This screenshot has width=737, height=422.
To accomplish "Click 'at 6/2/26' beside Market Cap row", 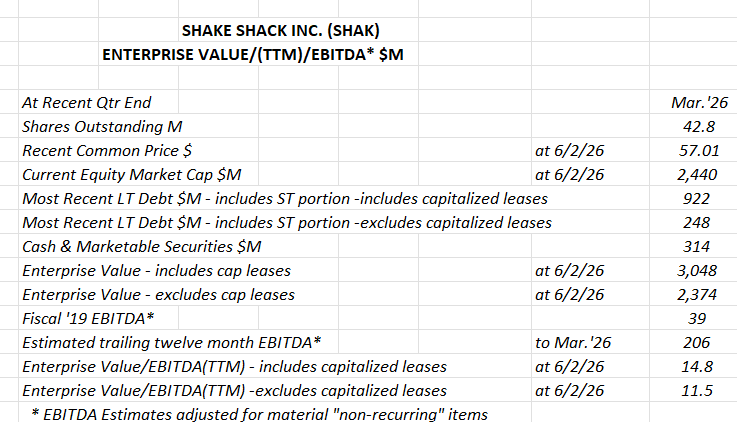I will click(569, 174).
